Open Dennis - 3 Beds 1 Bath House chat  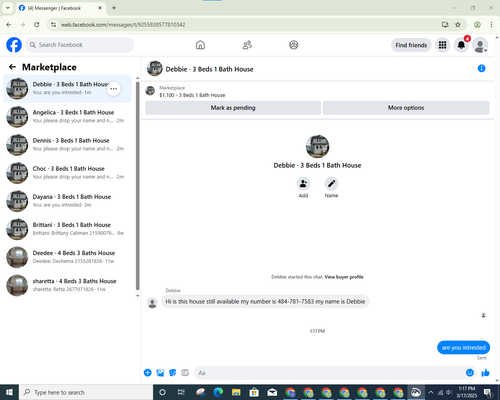(x=68, y=145)
